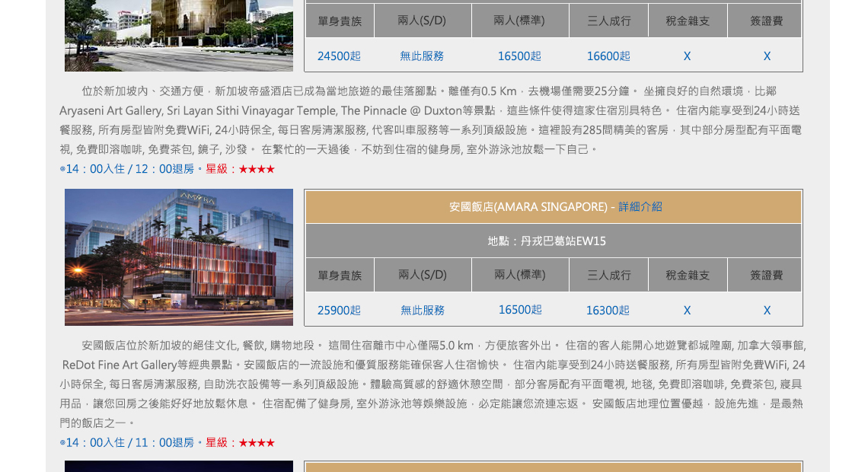
Task: Click 簽證費 X value in the 25900起 row
Action: [x=767, y=311]
